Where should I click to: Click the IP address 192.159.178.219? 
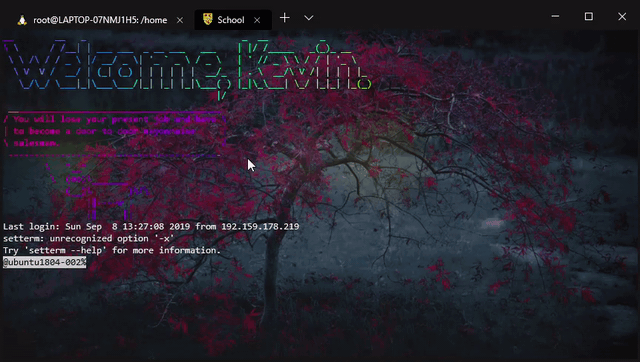coord(260,227)
